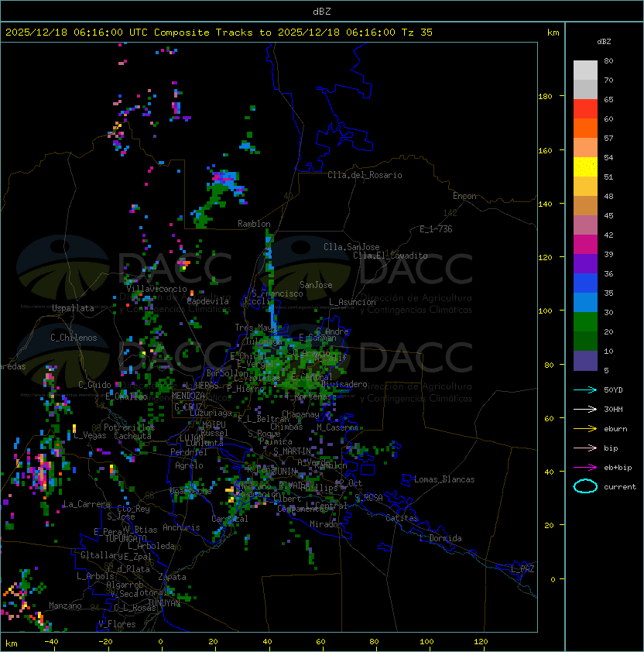Click the Clla.SanJose location label
This screenshot has width=644, height=652.
click(x=351, y=247)
